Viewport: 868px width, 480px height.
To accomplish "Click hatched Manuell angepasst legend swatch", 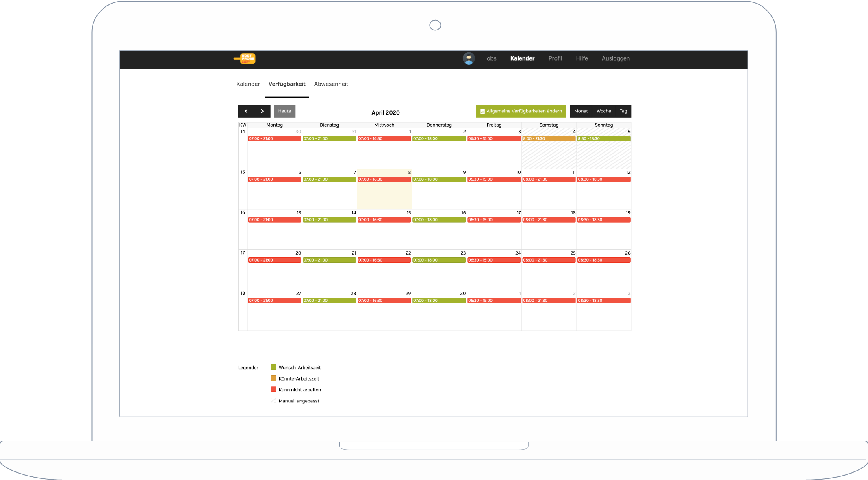I will tap(273, 400).
